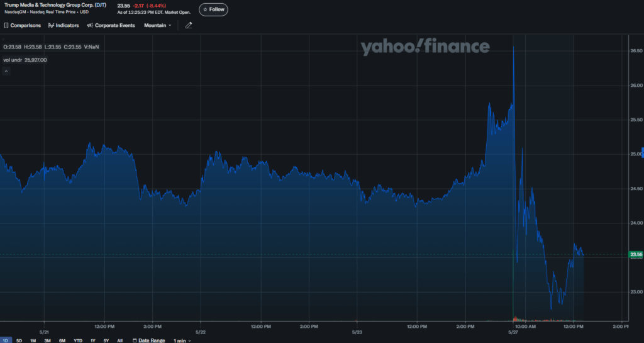
Task: Click the OHLC values readout
Action: tap(51, 47)
